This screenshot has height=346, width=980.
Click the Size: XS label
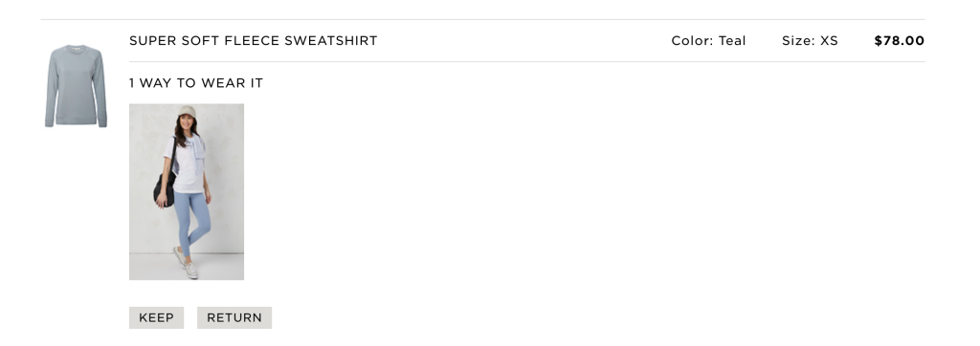click(x=810, y=40)
